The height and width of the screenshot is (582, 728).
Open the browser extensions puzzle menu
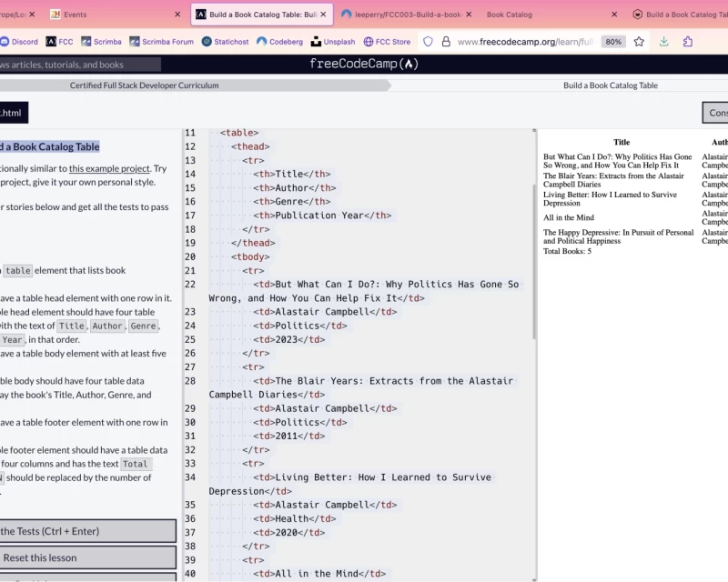coord(687,41)
